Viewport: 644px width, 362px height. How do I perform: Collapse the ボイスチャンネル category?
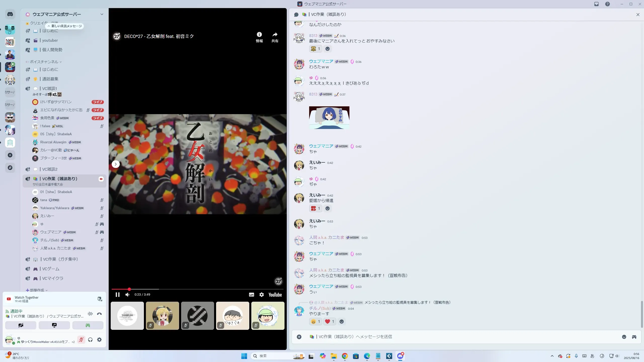[44, 62]
